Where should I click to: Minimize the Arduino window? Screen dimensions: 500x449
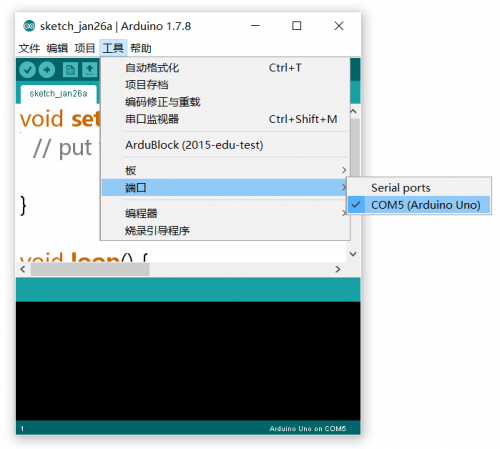click(255, 26)
